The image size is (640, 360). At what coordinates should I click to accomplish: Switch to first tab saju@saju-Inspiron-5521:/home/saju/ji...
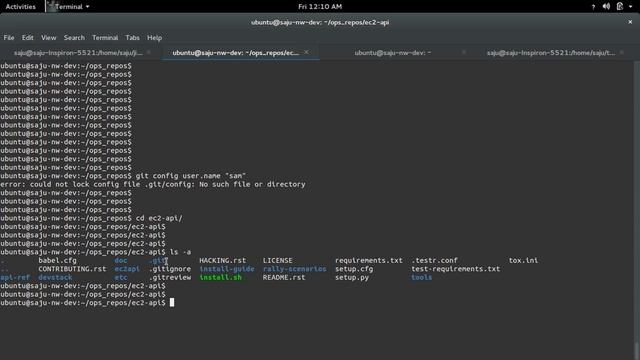click(78, 53)
